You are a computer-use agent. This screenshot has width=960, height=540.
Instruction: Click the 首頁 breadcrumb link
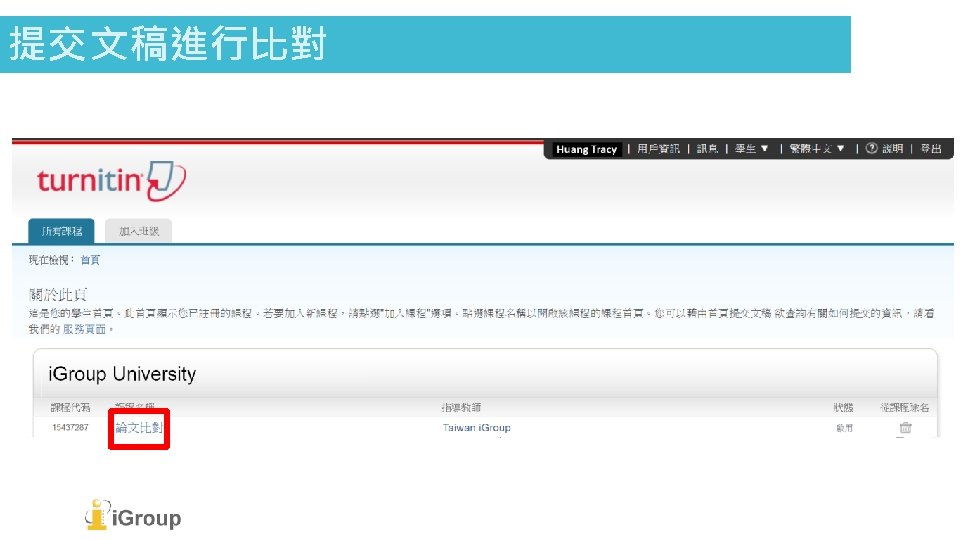tap(90, 260)
